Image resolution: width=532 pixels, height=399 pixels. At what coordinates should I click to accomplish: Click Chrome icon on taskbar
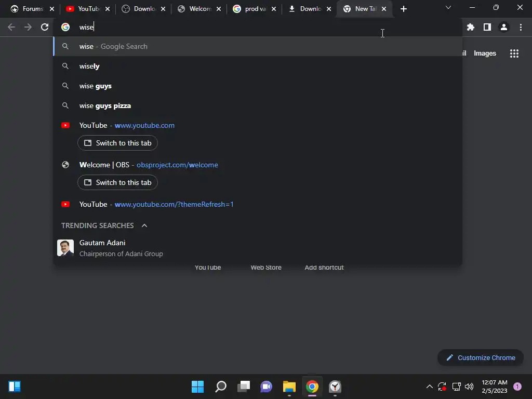point(312,387)
